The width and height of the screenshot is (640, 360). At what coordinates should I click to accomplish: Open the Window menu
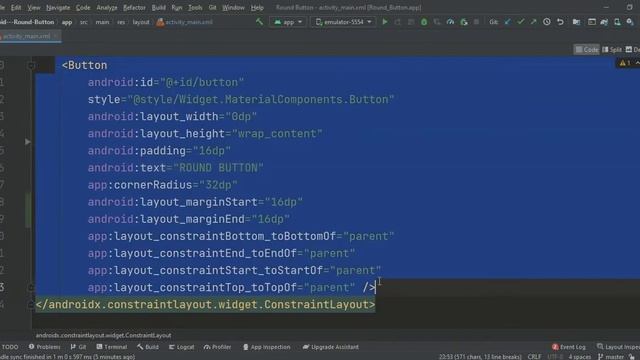point(233,7)
